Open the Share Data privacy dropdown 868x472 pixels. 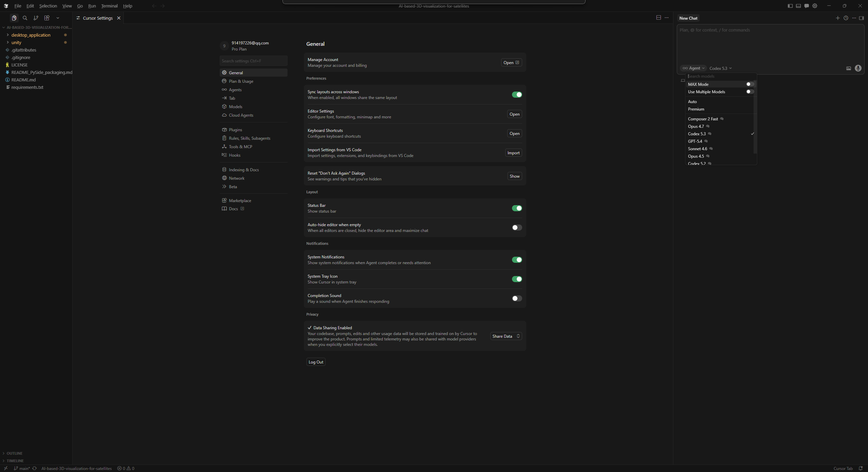[x=506, y=336]
